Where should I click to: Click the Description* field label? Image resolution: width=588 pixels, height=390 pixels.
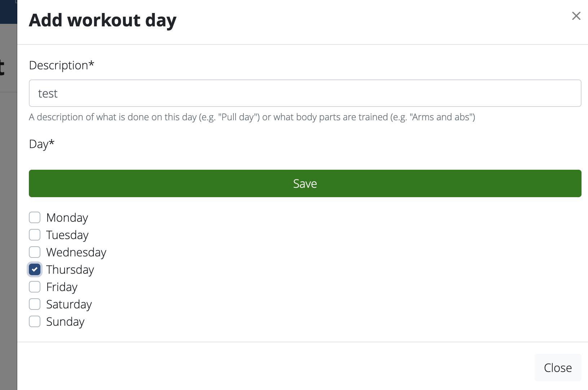click(61, 65)
